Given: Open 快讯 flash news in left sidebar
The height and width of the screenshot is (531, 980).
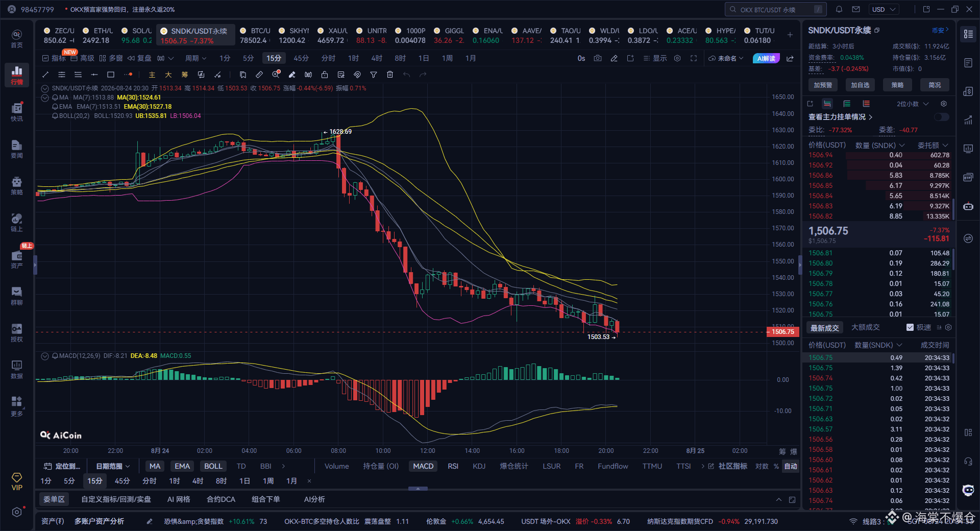Looking at the screenshot, I should pos(17,112).
